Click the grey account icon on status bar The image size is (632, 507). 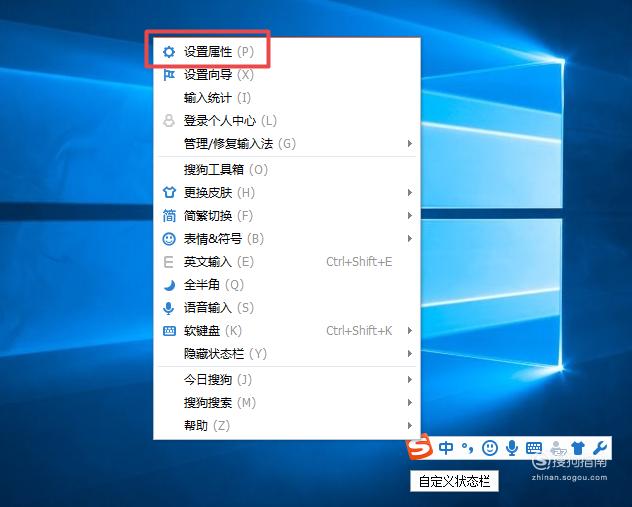pyautogui.click(x=557, y=448)
